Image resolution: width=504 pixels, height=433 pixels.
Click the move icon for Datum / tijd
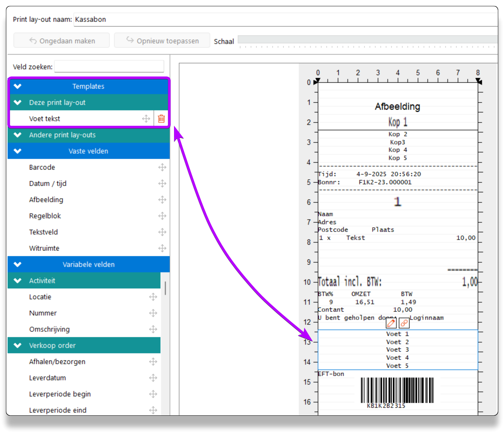coord(162,184)
